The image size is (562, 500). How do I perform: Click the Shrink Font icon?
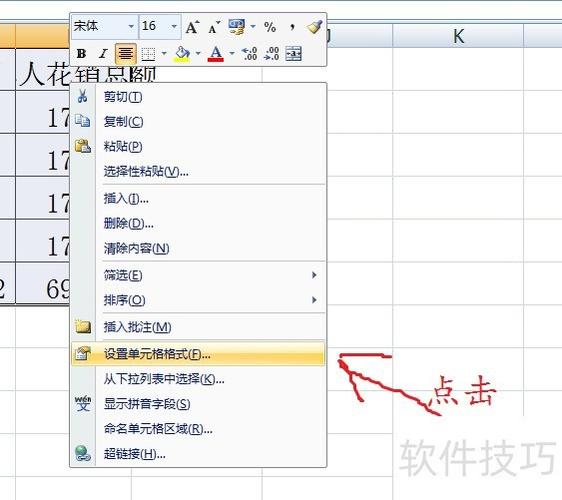coord(214,27)
